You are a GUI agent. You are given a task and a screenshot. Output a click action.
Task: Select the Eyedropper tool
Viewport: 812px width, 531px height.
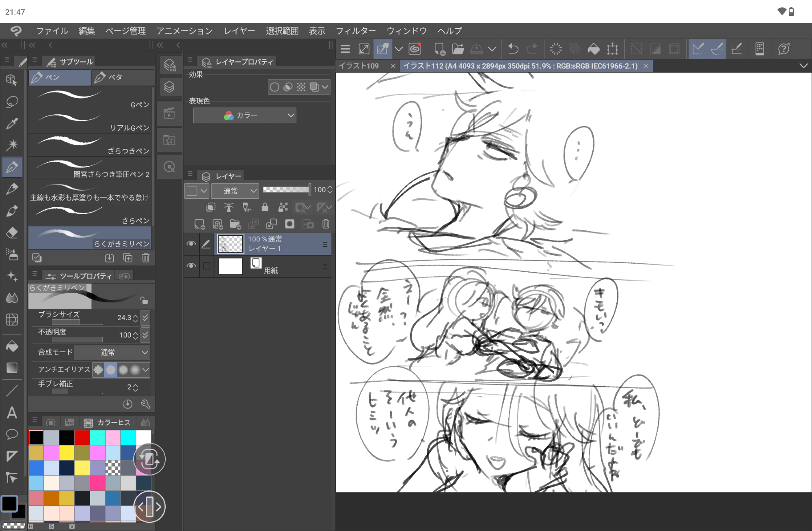[x=12, y=123]
